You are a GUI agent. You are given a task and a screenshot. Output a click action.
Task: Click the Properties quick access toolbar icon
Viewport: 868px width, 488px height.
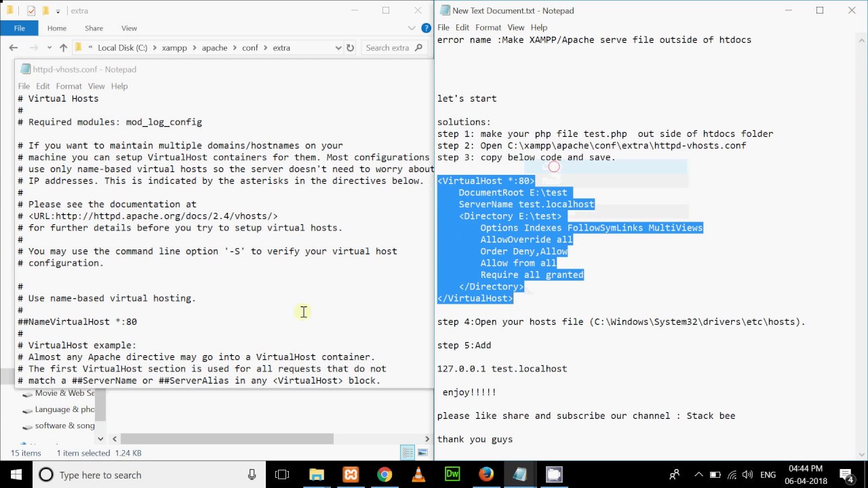31,11
